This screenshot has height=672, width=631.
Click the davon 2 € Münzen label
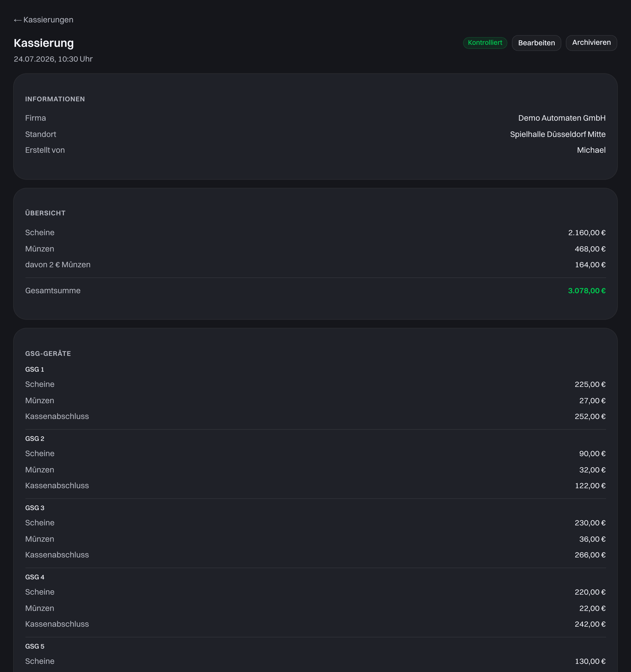coord(58,265)
